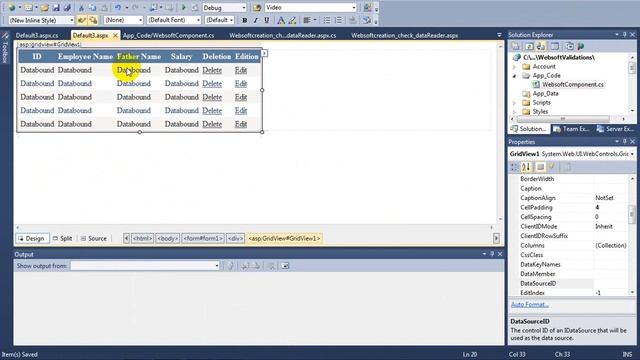Click the New Web Site globe icon
Screen dimensions: 640x360
click(11, 8)
